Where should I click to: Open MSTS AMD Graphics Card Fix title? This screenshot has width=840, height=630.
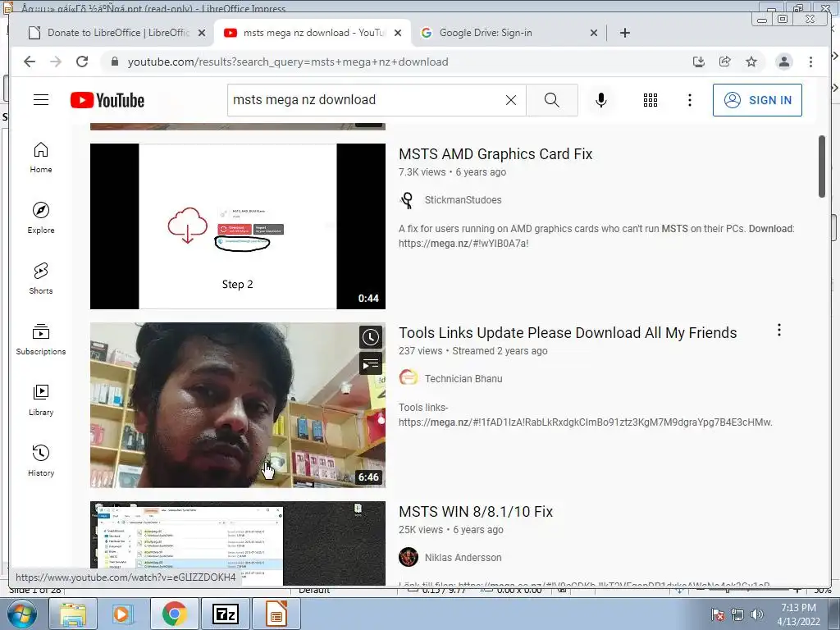click(495, 154)
